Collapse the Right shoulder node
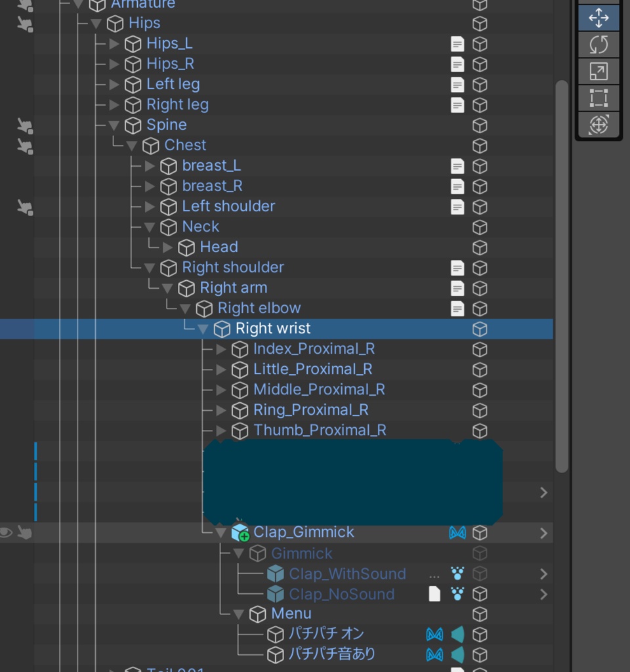Viewport: 630px width, 672px height. click(150, 268)
